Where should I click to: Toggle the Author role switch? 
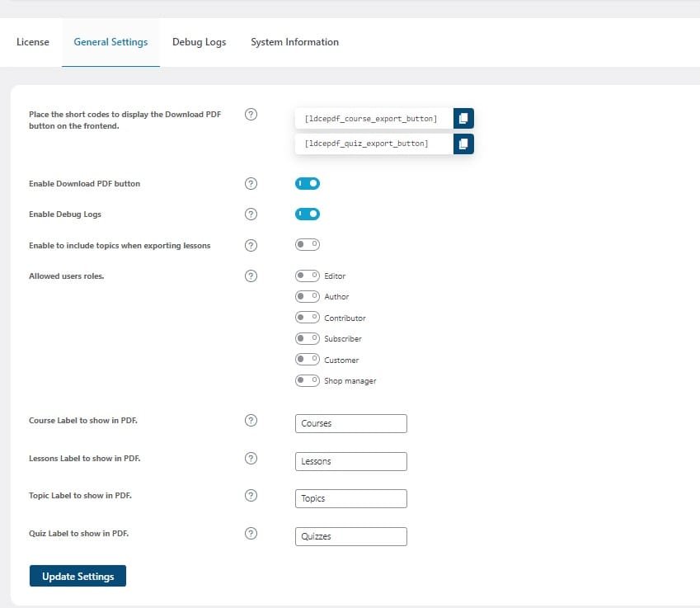(308, 296)
